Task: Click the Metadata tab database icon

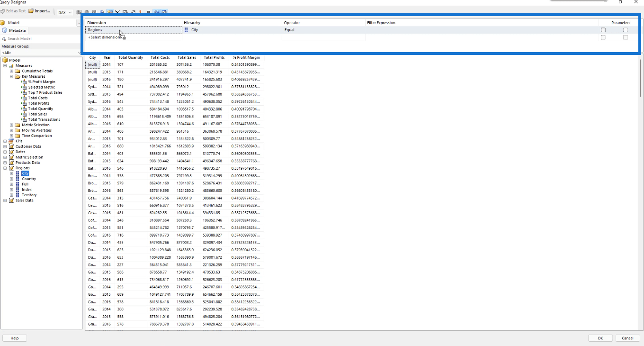Action: pos(5,30)
